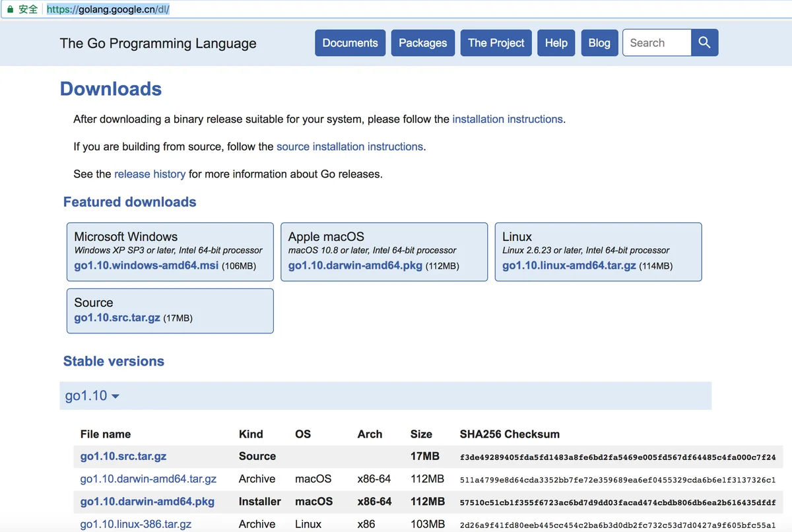The width and height of the screenshot is (792, 532).
Task: Open the Blog page
Action: [x=599, y=43]
